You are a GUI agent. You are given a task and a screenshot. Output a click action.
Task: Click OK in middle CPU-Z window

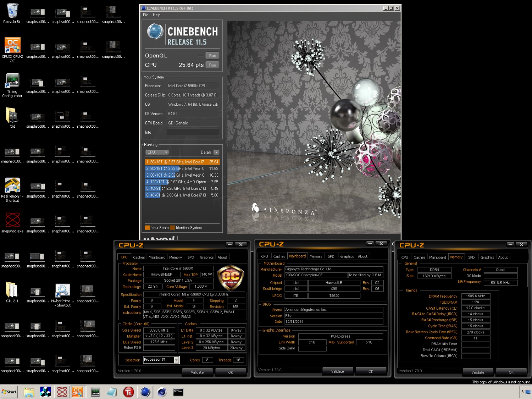371,371
